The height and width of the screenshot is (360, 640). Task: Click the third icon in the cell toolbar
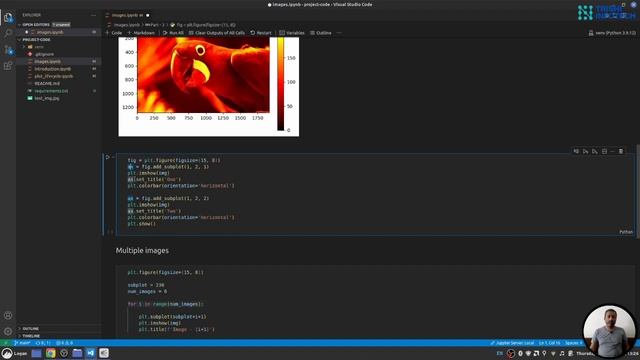[595, 151]
